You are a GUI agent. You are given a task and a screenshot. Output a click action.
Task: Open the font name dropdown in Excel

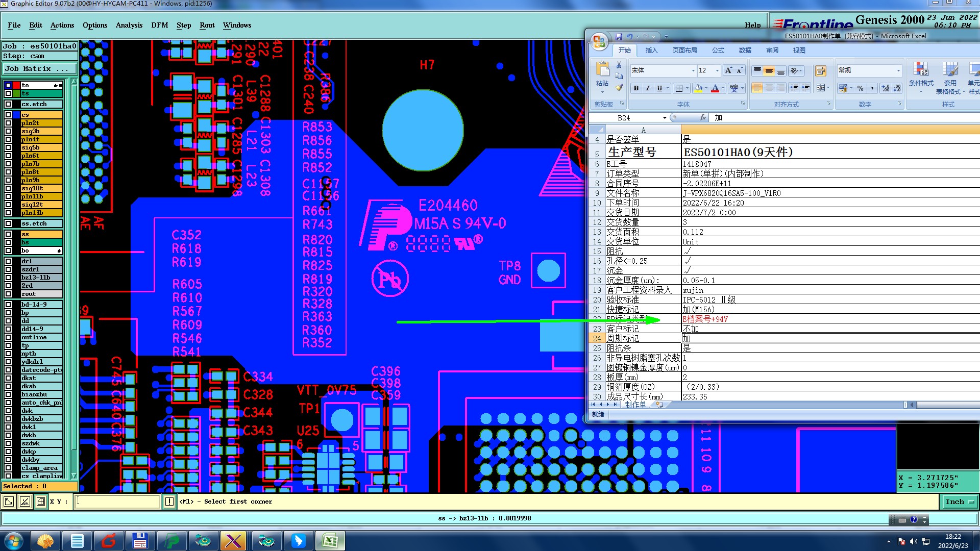coord(693,70)
